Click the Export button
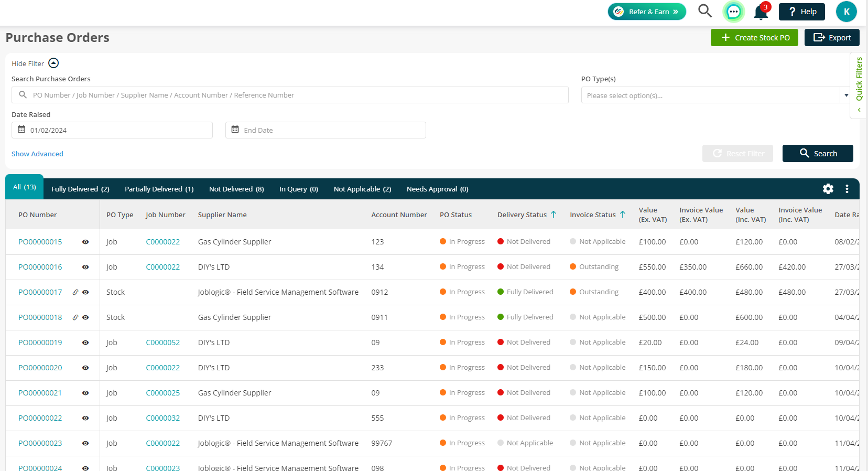The width and height of the screenshot is (868, 471). pos(832,37)
